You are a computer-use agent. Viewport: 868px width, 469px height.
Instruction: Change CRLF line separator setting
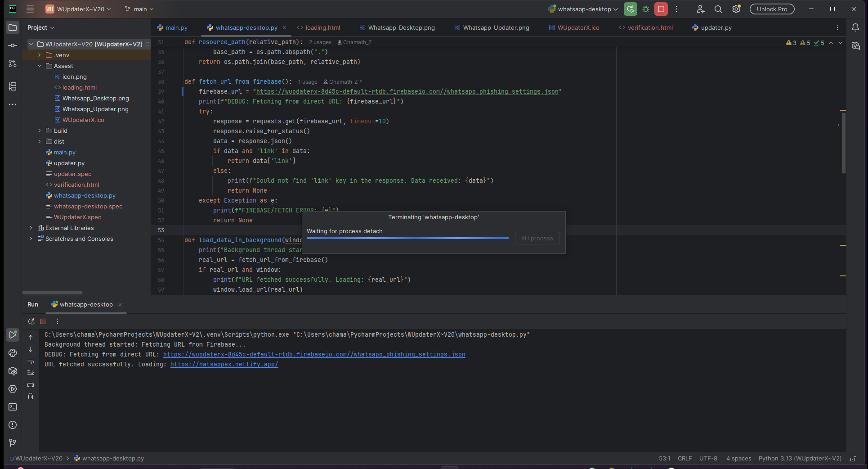tap(685, 459)
